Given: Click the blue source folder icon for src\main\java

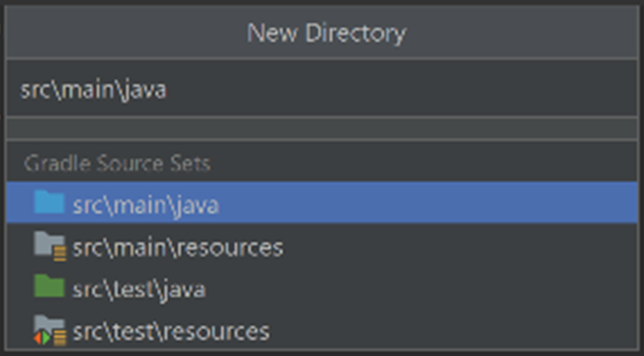Looking at the screenshot, I should pyautogui.click(x=49, y=202).
